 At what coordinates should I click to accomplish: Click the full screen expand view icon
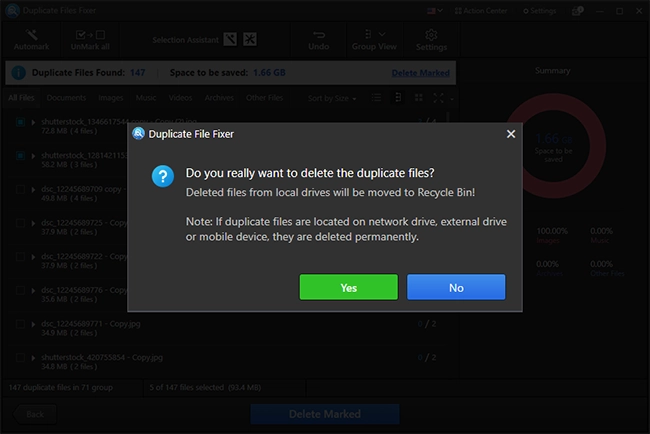[x=438, y=98]
